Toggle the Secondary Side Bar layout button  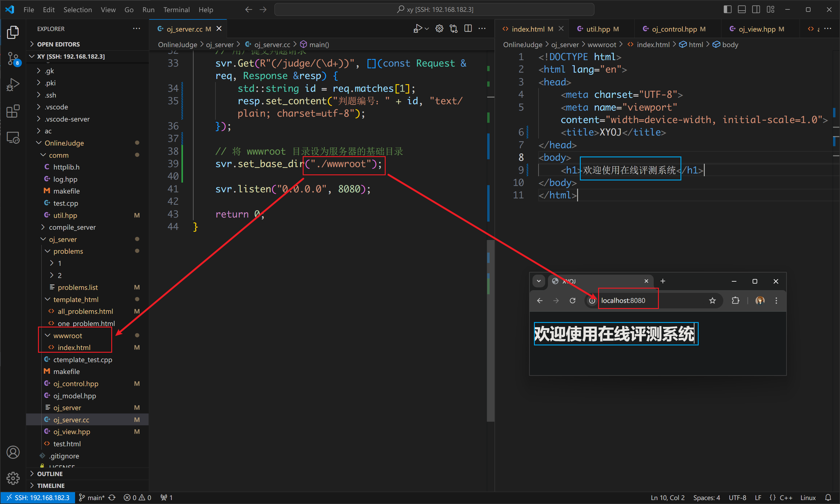click(756, 9)
